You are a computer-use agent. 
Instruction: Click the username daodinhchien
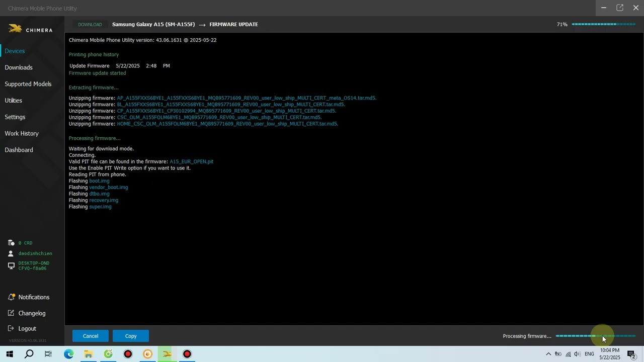pyautogui.click(x=35, y=253)
